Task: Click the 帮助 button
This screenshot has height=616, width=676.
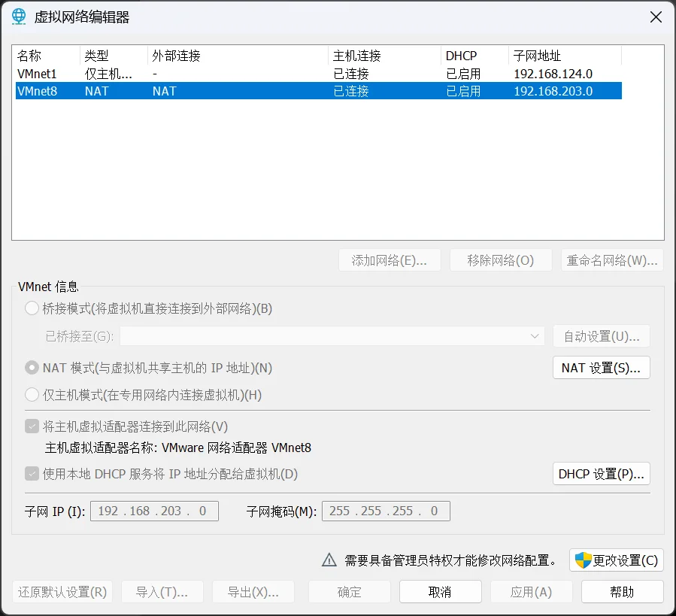Action: 622,591
